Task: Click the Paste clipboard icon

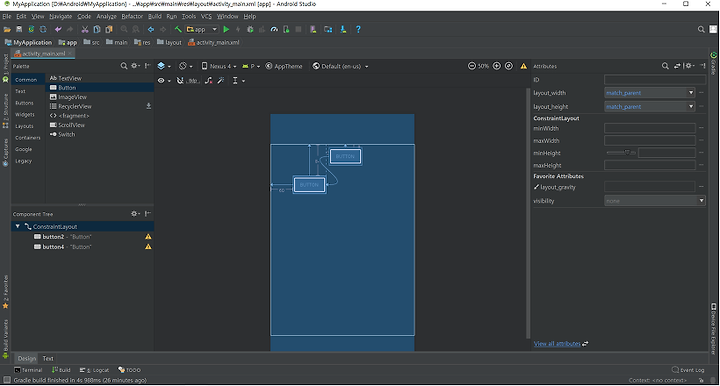Action: (x=109, y=29)
